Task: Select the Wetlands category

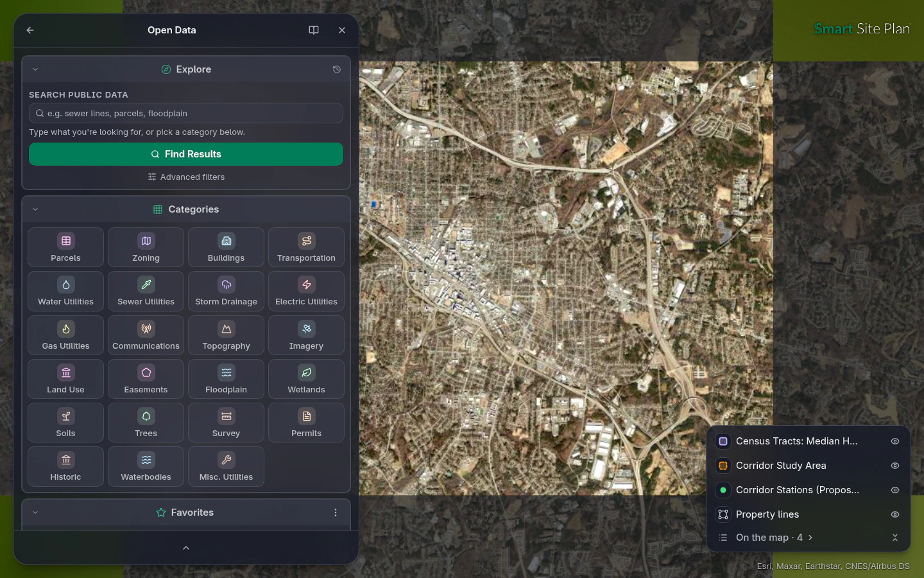Action: coord(306,379)
